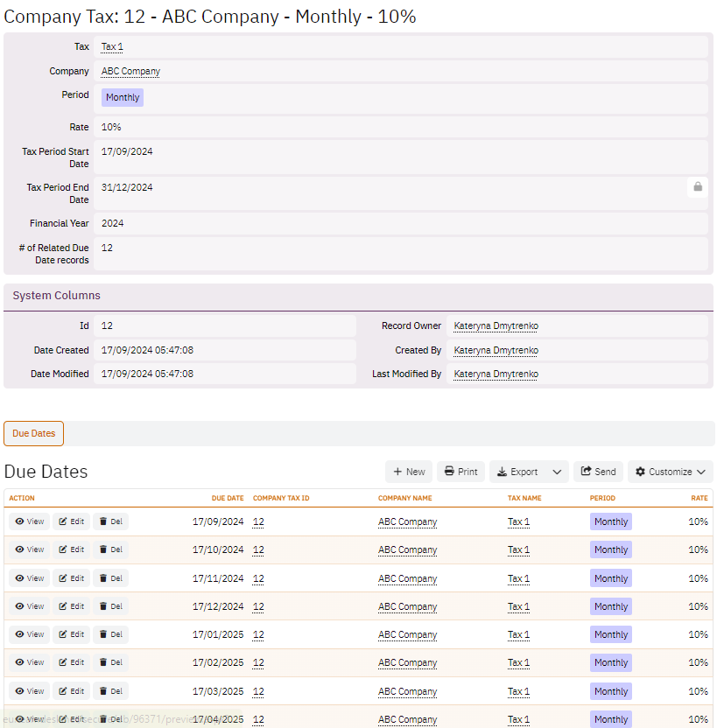View the 17/12/2024 due date record

coord(29,605)
